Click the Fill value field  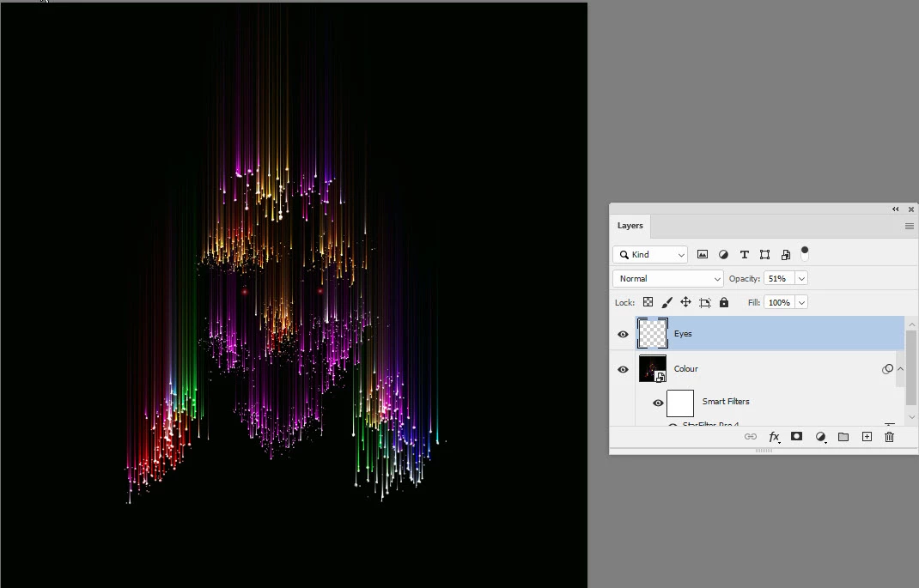779,303
